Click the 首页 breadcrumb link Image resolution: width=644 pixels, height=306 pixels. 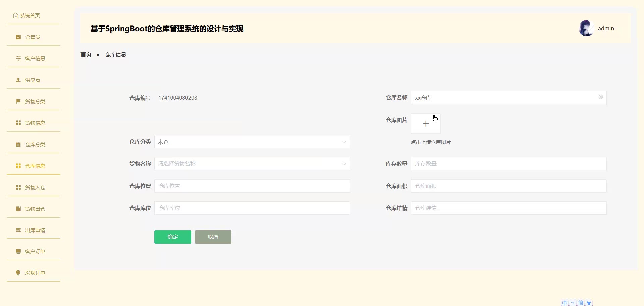[86, 54]
